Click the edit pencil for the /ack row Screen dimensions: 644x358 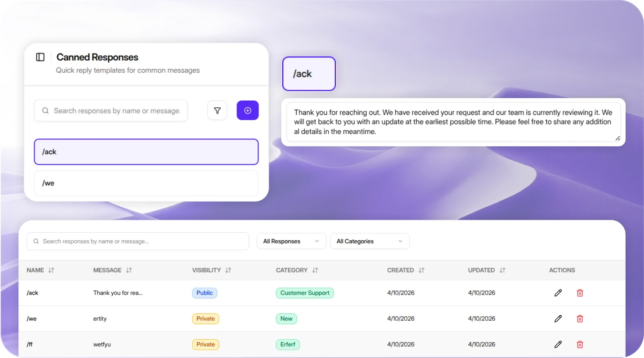pos(558,293)
